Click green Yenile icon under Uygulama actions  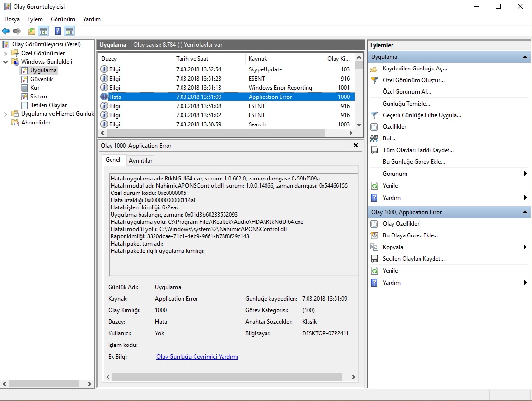(x=374, y=186)
